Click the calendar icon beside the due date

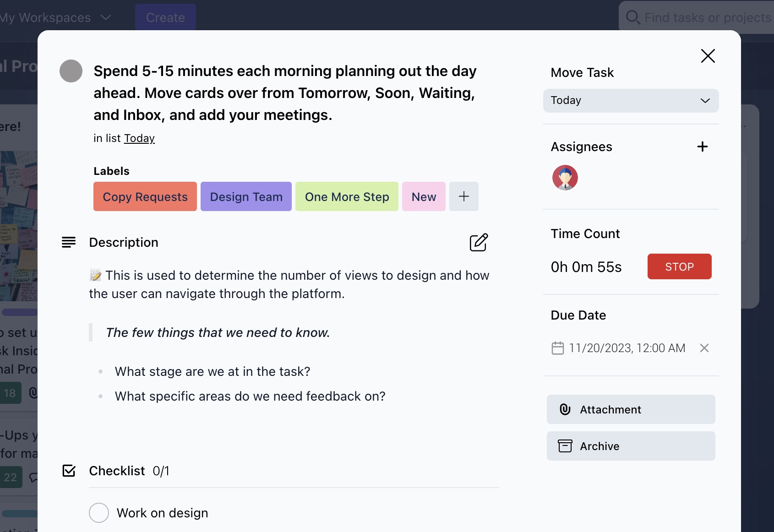pos(558,348)
